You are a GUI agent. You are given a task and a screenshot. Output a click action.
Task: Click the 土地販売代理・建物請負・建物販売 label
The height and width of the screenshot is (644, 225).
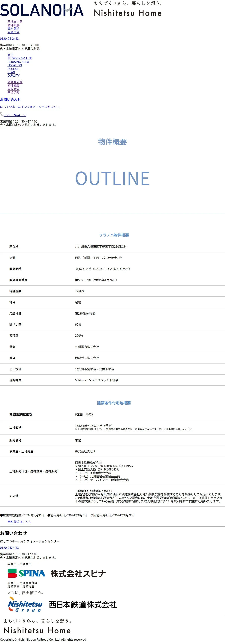(x=33, y=471)
